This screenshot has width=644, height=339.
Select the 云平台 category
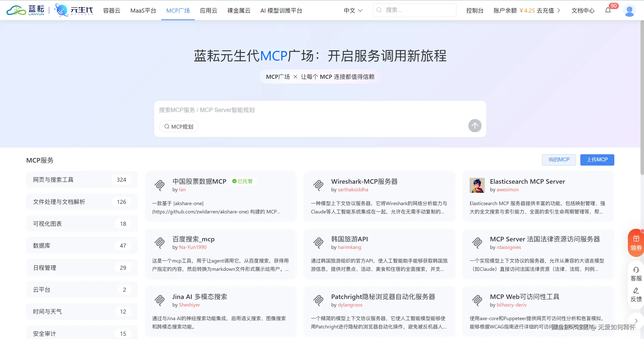82,290
